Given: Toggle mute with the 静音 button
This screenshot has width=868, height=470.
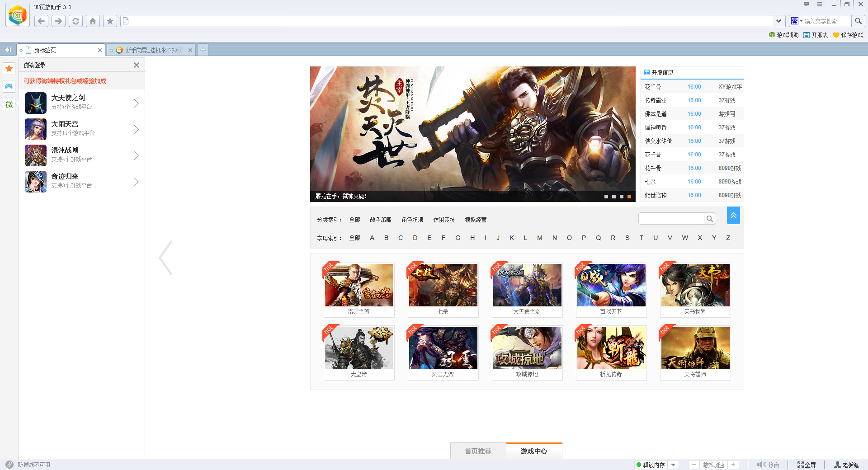Looking at the screenshot, I should pyautogui.click(x=768, y=465).
